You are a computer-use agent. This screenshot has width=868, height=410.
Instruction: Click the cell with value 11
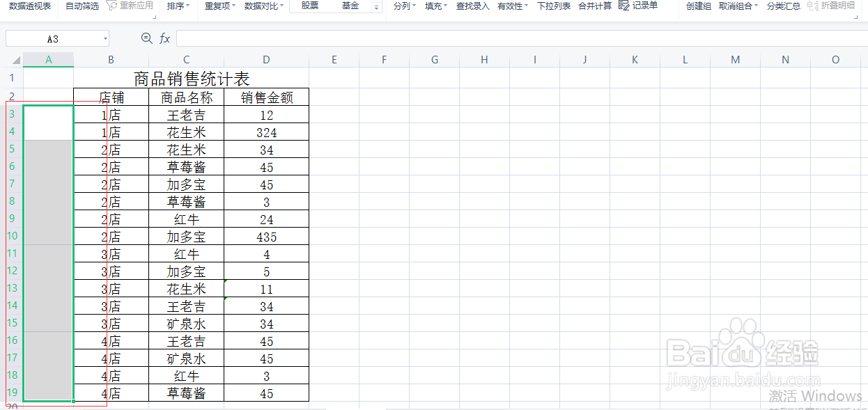[x=267, y=289]
